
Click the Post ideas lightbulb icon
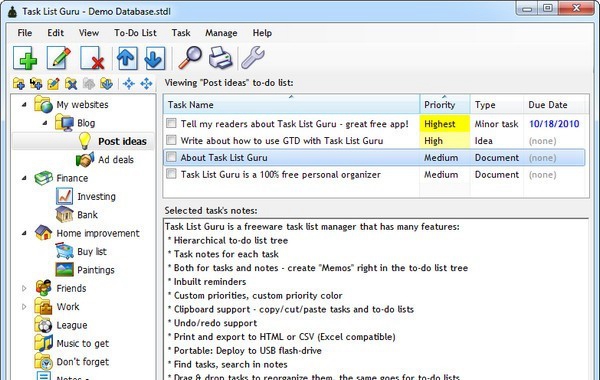coord(85,141)
